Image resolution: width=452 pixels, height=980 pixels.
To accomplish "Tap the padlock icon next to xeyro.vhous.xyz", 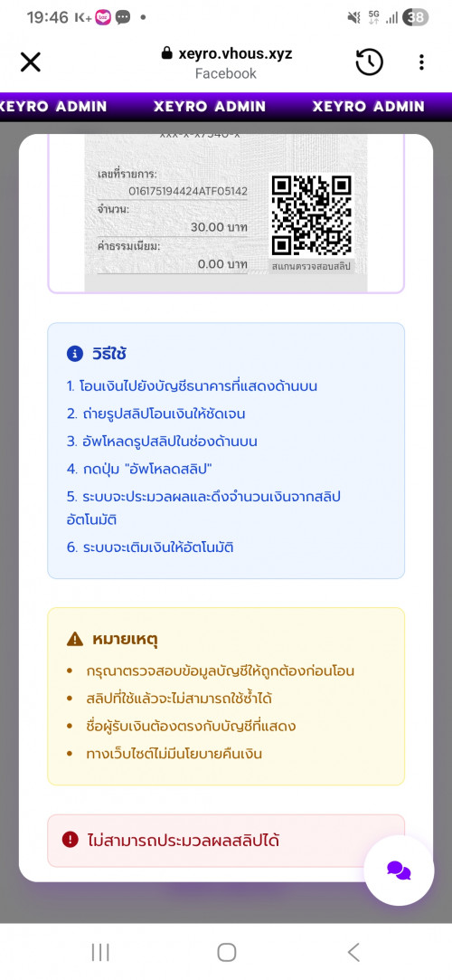I will click(x=166, y=53).
